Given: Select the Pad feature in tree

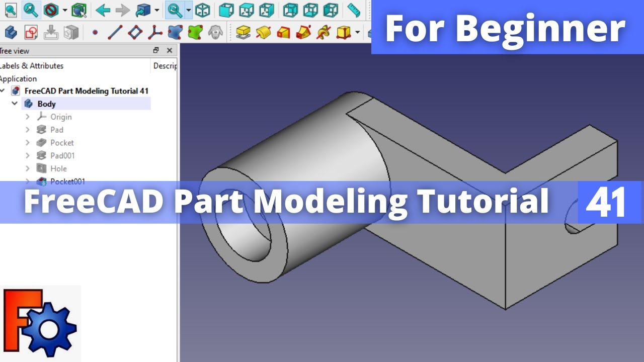Looking at the screenshot, I should [x=57, y=130].
